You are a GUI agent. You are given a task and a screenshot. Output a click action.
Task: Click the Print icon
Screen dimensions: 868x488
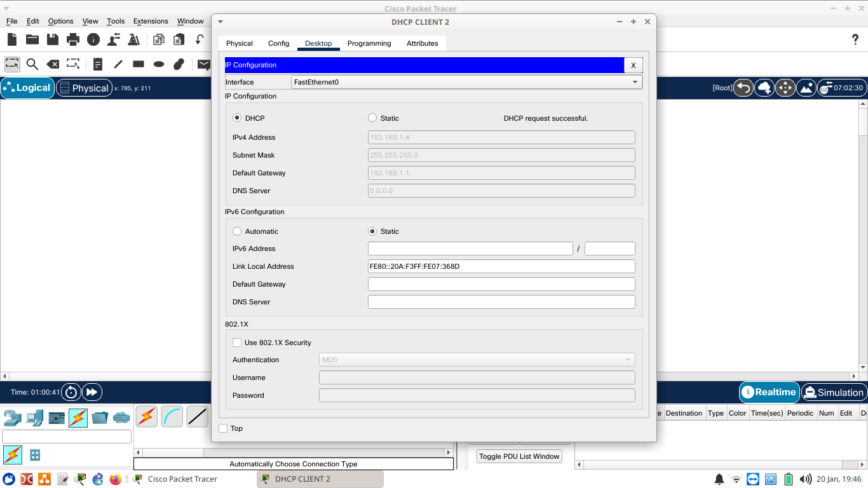(73, 39)
